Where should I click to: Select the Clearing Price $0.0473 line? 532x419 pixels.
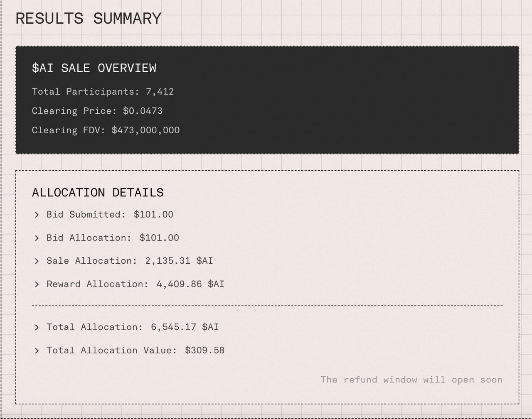97,111
